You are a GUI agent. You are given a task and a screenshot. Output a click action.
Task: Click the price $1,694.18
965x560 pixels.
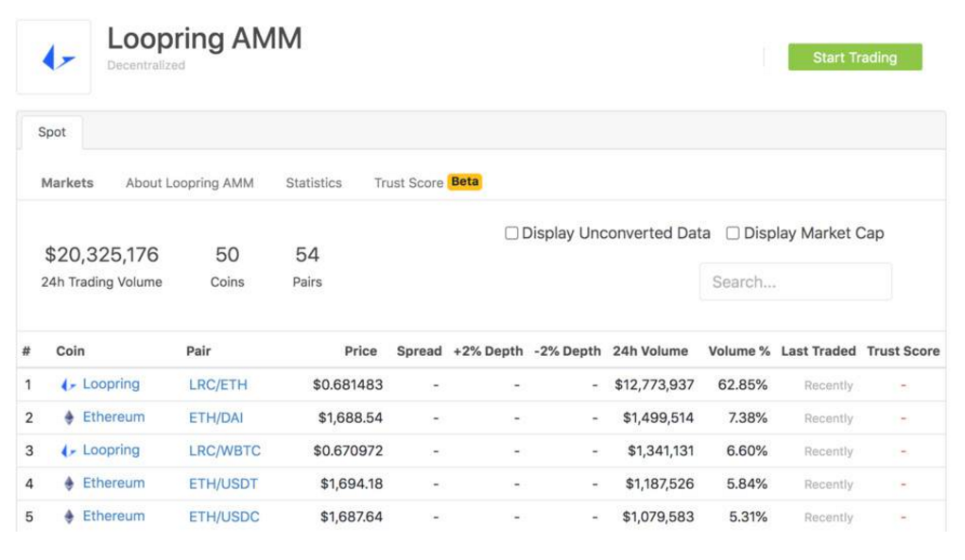coord(352,484)
